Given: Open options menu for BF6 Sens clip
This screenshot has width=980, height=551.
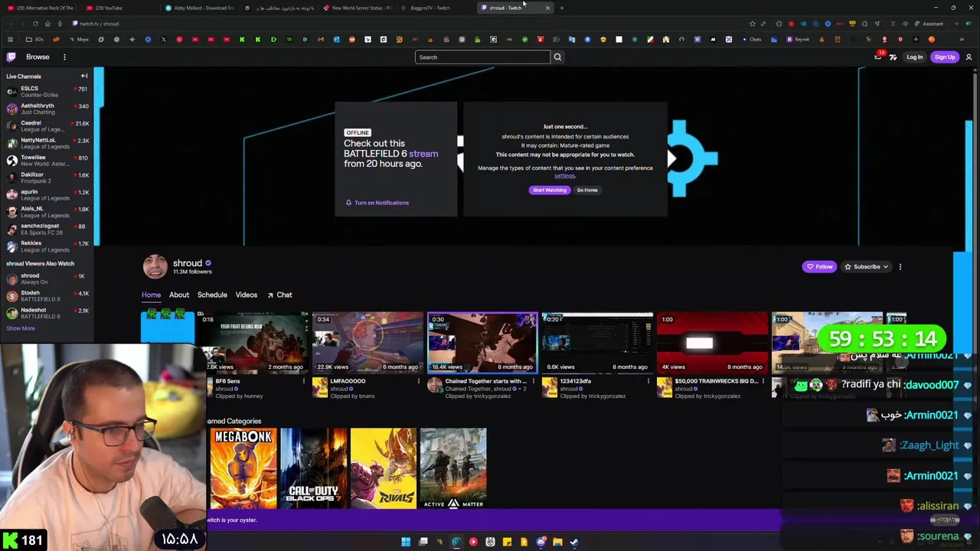Looking at the screenshot, I should pyautogui.click(x=303, y=381).
